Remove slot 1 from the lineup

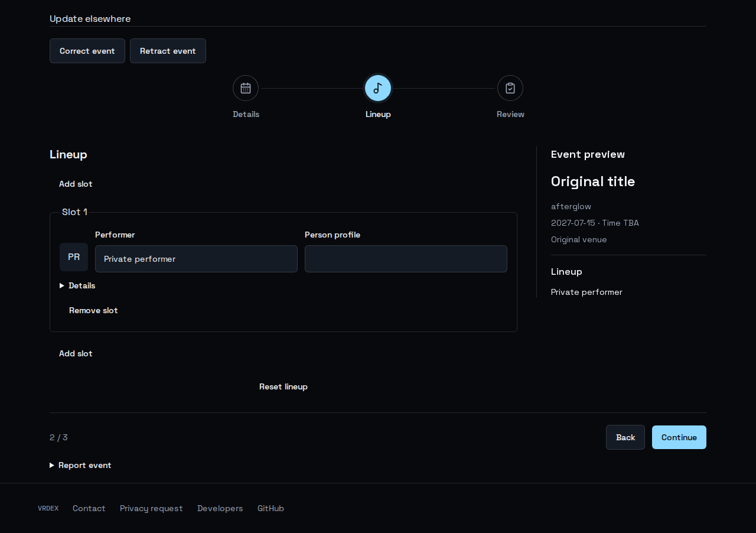coord(93,310)
